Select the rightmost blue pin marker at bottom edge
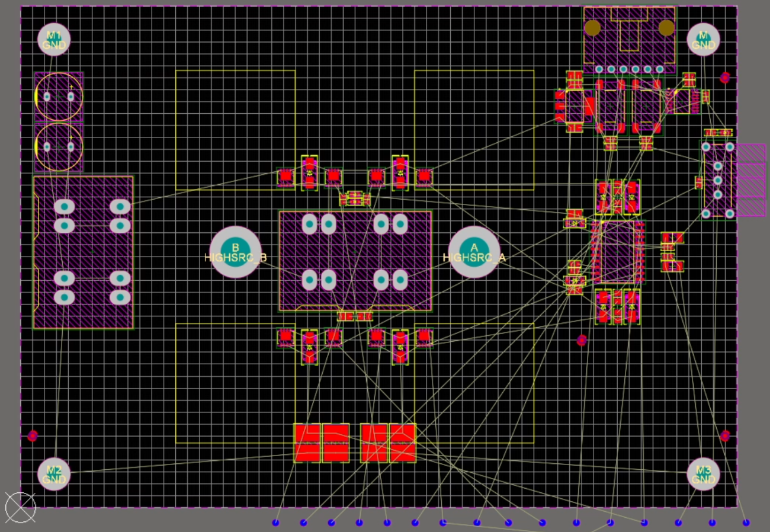Viewport: 770px width, 532px height. [746, 522]
